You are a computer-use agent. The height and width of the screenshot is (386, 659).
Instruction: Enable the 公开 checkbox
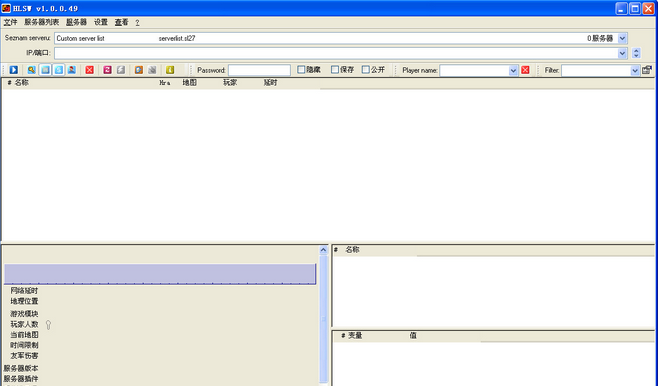pos(366,70)
